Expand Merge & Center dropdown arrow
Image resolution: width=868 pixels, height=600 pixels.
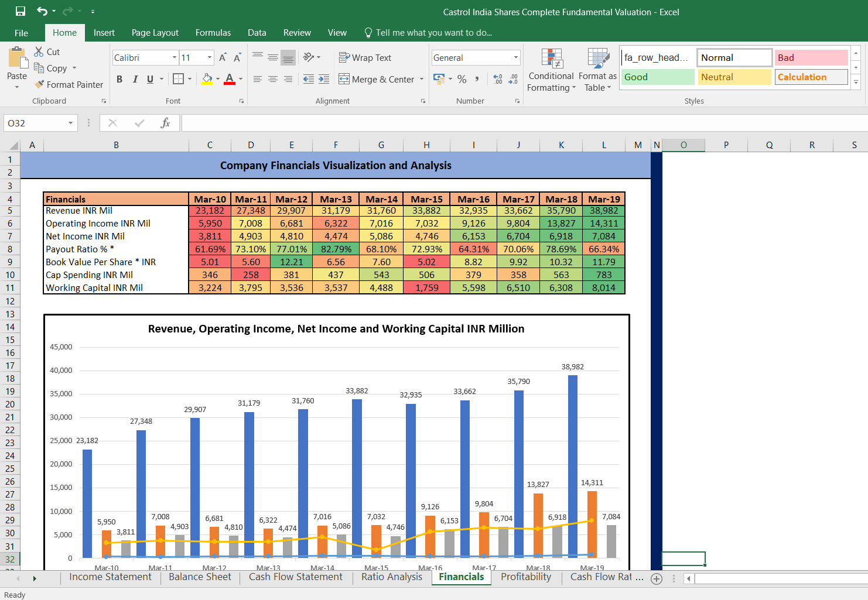click(x=422, y=79)
